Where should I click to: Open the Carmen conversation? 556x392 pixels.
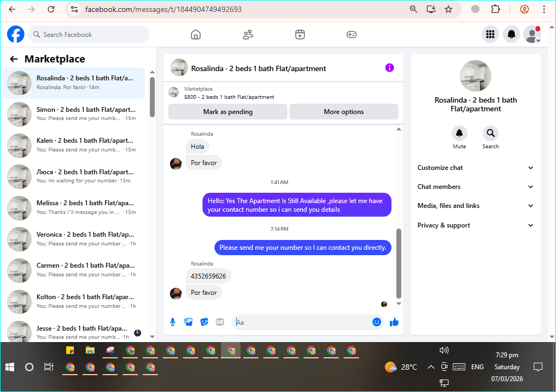click(74, 270)
